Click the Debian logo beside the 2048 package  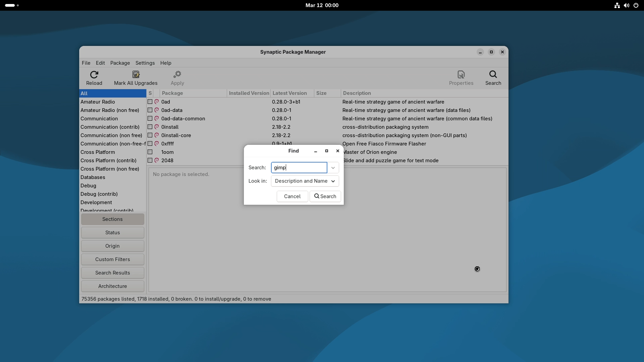pyautogui.click(x=157, y=160)
